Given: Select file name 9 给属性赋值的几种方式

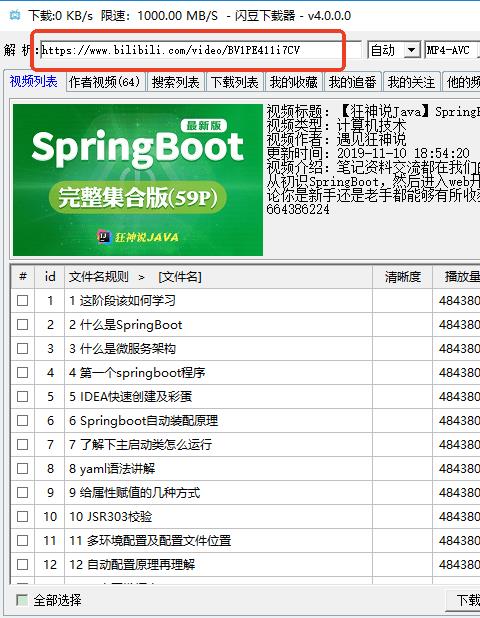Looking at the screenshot, I should pyautogui.click(x=134, y=492).
